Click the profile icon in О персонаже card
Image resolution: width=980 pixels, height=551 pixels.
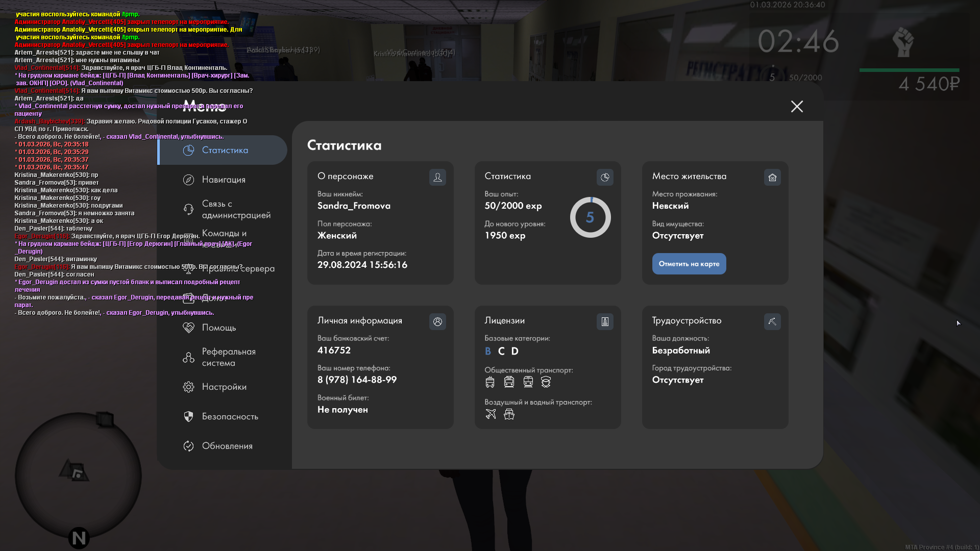(x=437, y=177)
